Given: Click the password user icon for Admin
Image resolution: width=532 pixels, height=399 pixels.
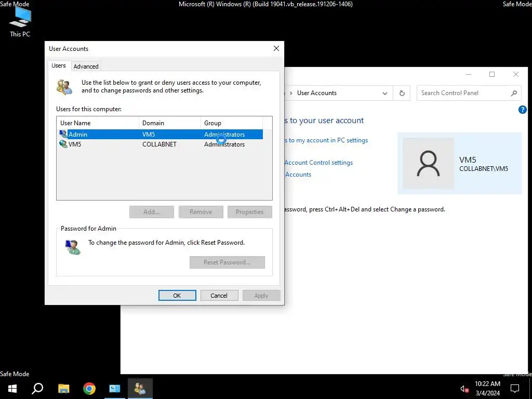Looking at the screenshot, I should tap(73, 247).
